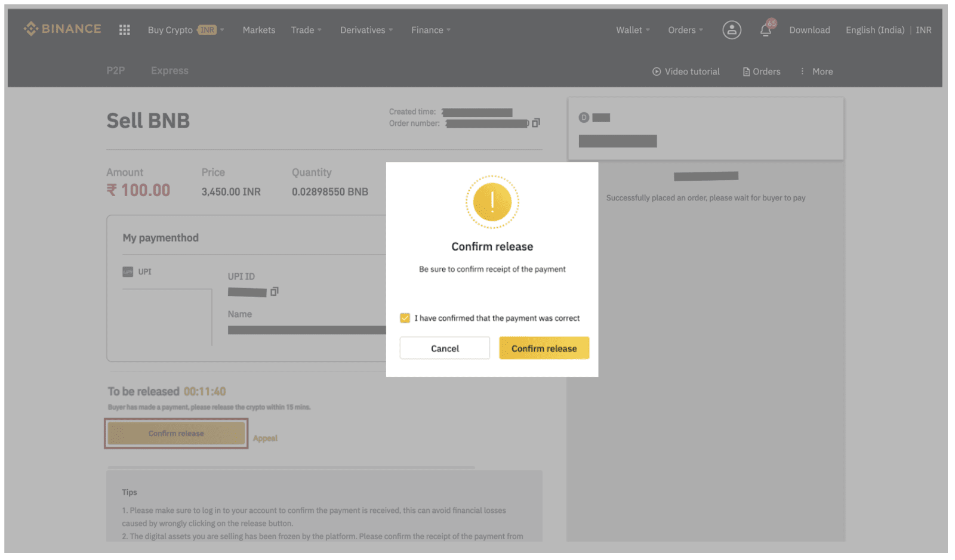Open the More link in sub-navigation
Image resolution: width=955 pixels, height=560 pixels.
(822, 72)
